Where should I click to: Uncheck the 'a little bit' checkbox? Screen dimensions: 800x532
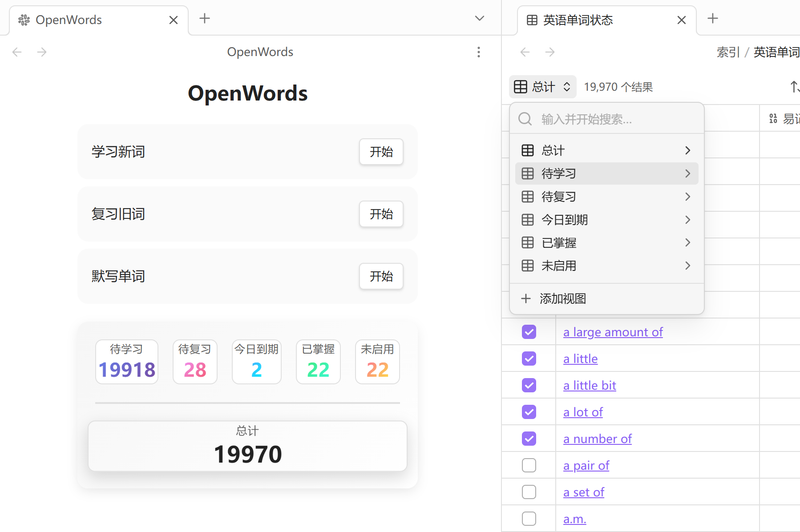(529, 385)
